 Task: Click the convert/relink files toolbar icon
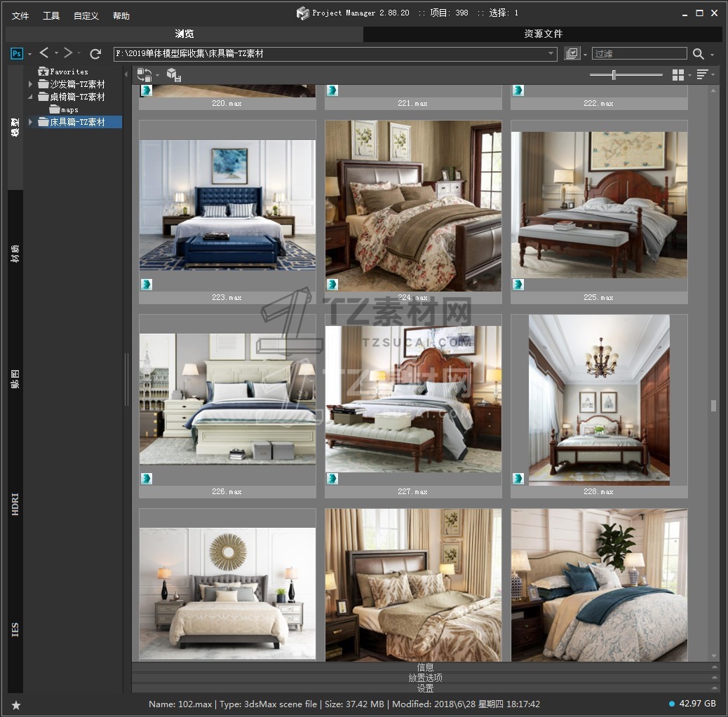pyautogui.click(x=144, y=74)
